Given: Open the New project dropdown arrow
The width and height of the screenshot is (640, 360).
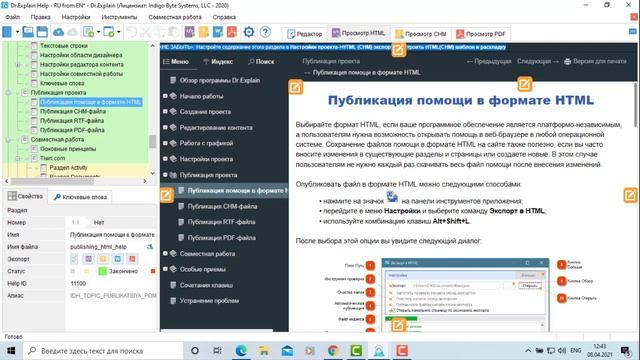Looking at the screenshot, I should pyautogui.click(x=17, y=32).
